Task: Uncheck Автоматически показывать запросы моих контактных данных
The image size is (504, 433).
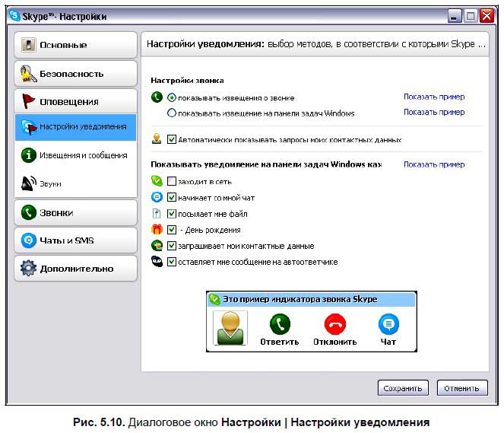Action: click(x=172, y=139)
